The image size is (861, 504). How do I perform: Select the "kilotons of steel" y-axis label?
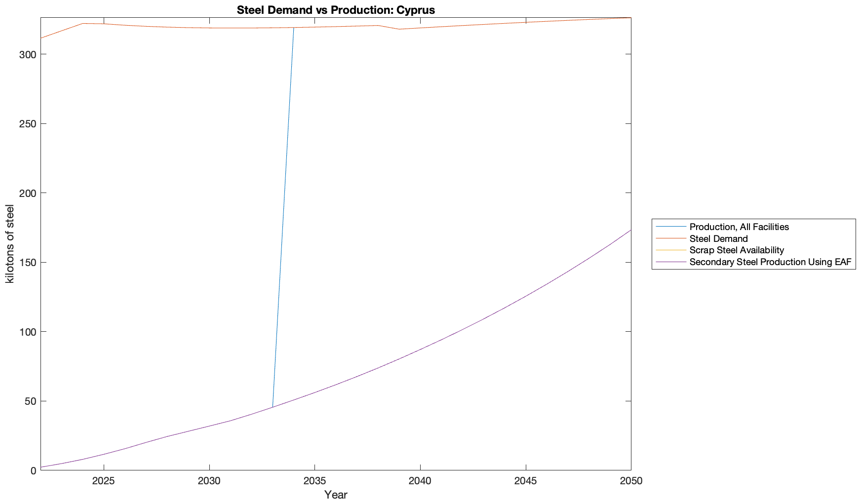[10, 244]
